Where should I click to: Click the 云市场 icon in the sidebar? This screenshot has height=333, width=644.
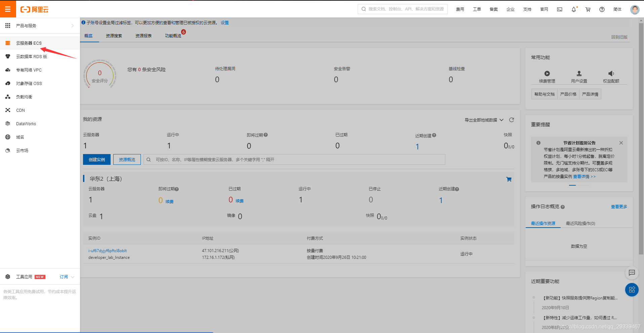click(8, 150)
